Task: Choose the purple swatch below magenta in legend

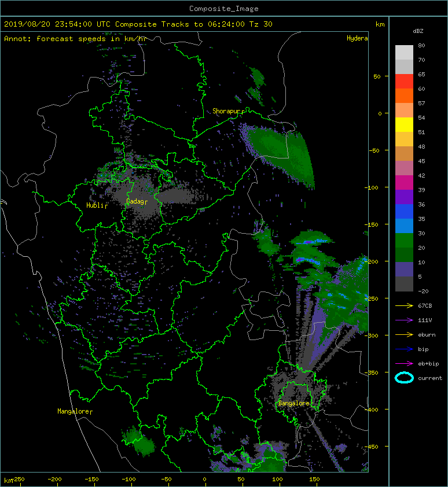Action: (x=404, y=197)
